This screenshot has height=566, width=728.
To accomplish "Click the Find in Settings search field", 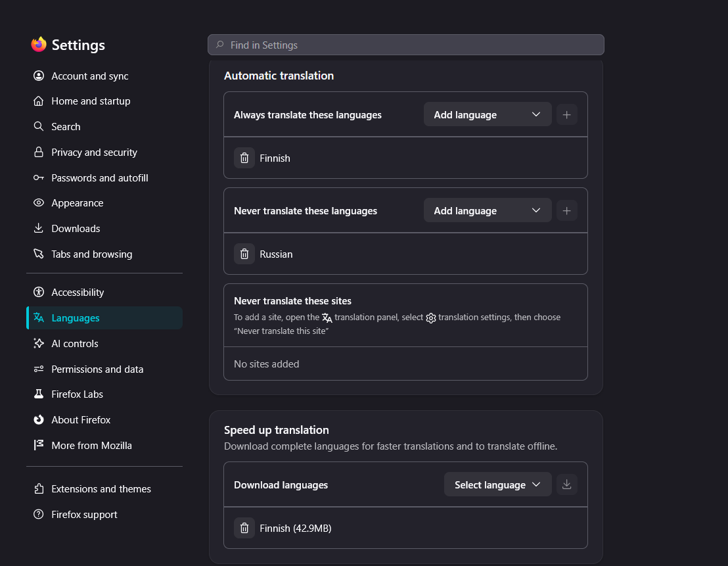I will pyautogui.click(x=406, y=45).
